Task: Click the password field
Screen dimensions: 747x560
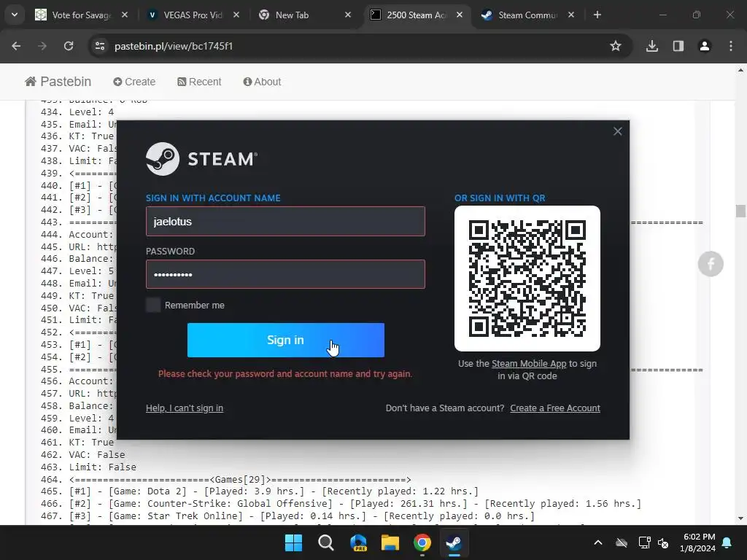Action: [x=285, y=274]
